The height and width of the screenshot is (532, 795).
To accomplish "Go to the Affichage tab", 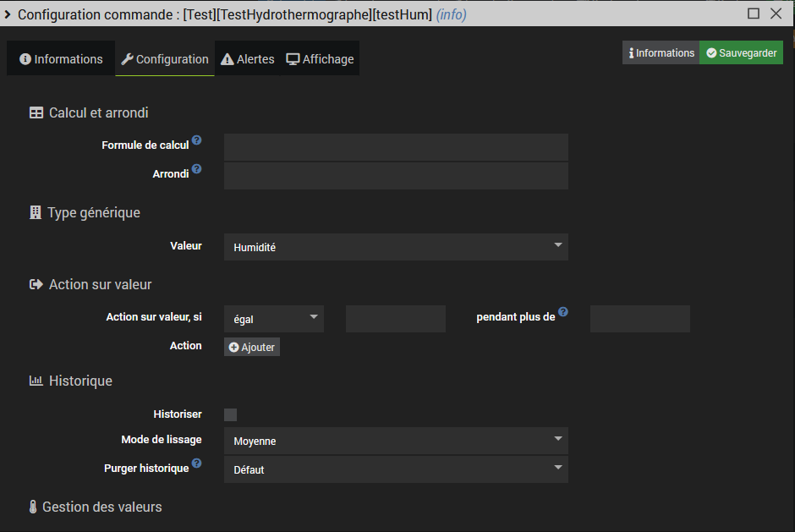I will 320,59.
